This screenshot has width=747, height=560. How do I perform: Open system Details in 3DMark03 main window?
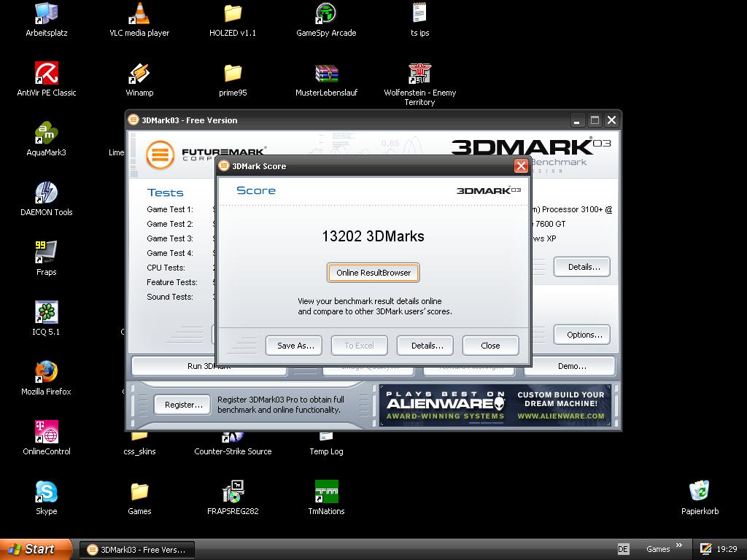581,267
